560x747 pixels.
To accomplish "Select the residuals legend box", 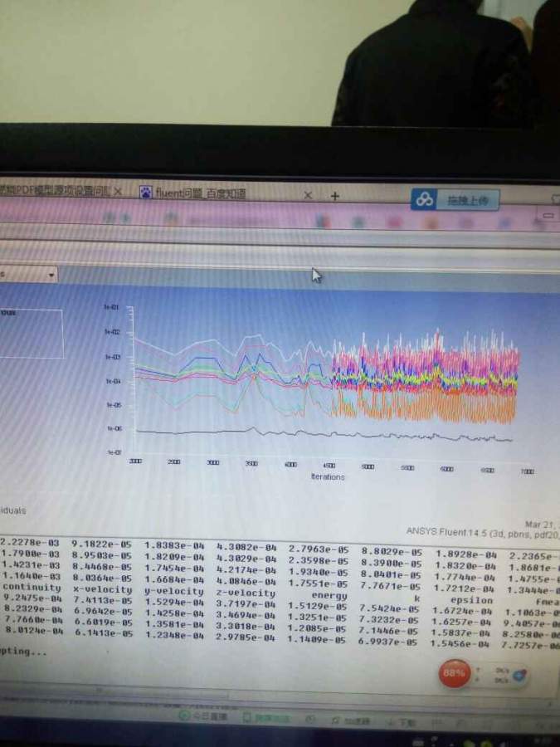I will [32, 334].
